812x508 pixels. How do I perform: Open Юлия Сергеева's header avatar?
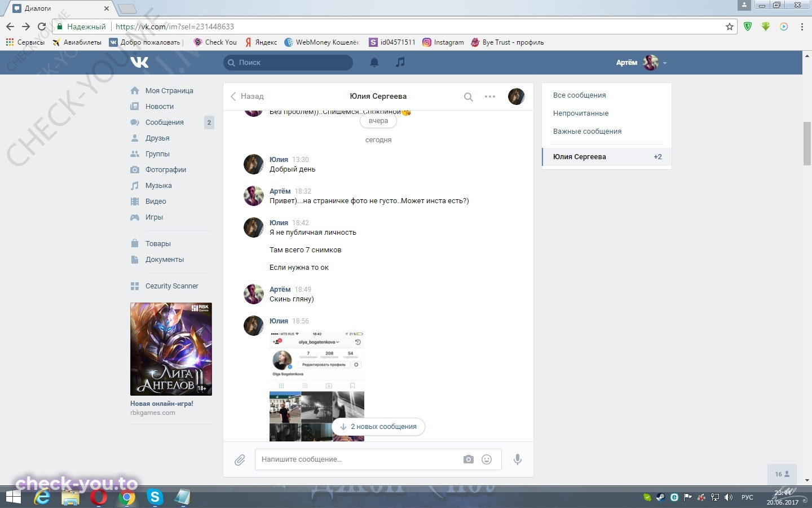pyautogui.click(x=516, y=97)
